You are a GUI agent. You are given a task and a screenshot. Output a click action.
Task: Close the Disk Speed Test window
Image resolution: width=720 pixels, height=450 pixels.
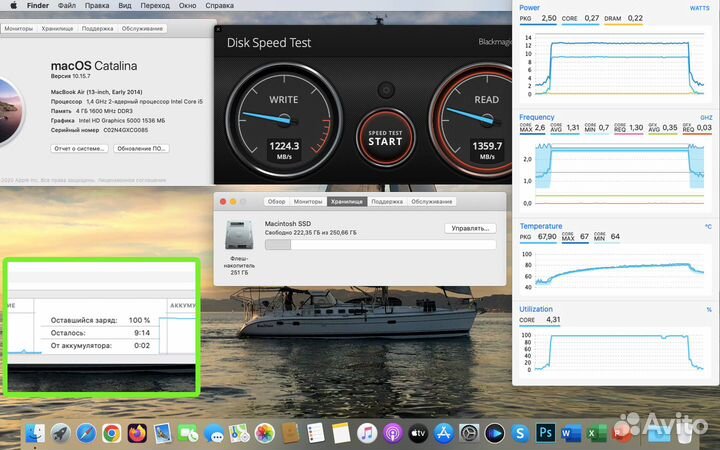tap(218, 29)
